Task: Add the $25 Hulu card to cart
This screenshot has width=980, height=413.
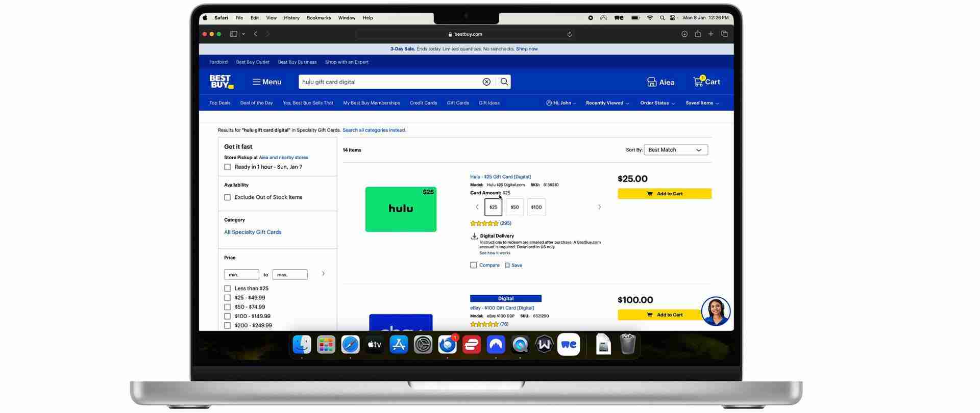Action: click(x=665, y=194)
